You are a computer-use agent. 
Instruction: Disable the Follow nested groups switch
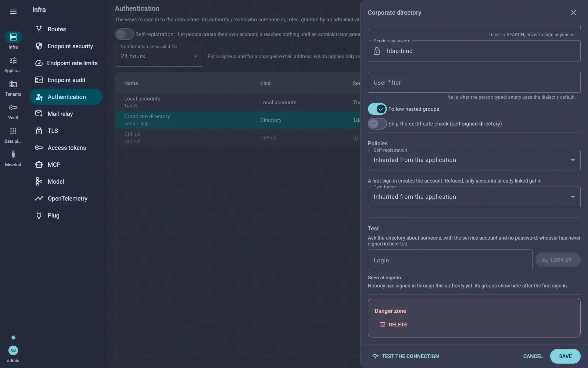(377, 109)
